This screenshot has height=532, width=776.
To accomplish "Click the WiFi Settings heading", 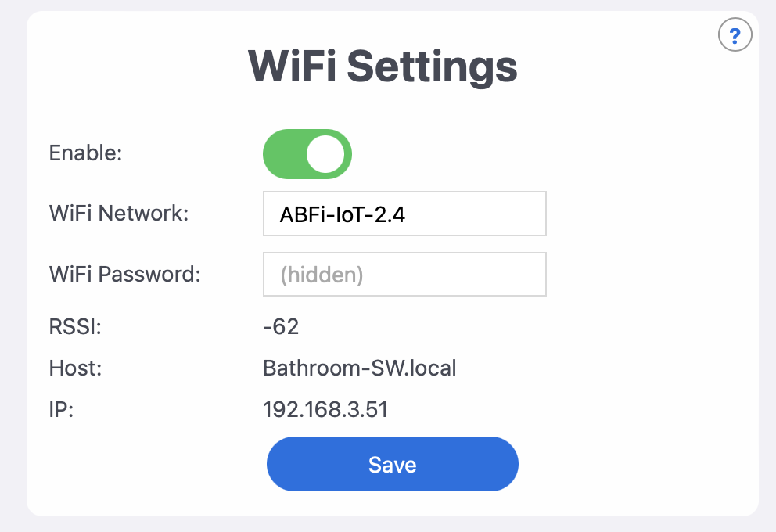I will point(382,66).
